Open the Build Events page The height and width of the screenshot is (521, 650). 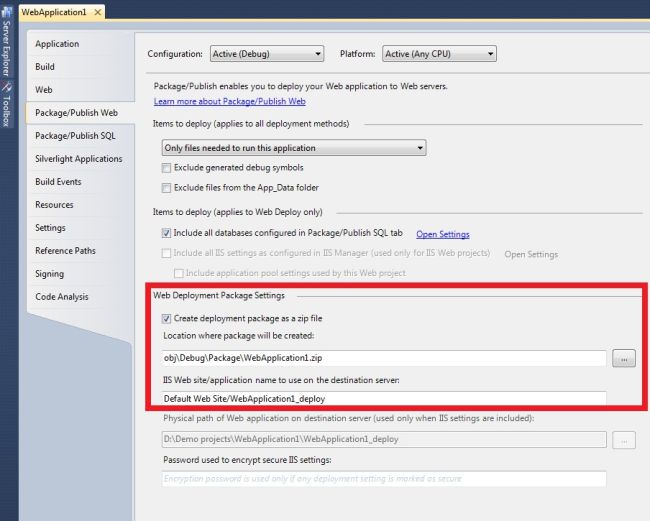coord(58,182)
